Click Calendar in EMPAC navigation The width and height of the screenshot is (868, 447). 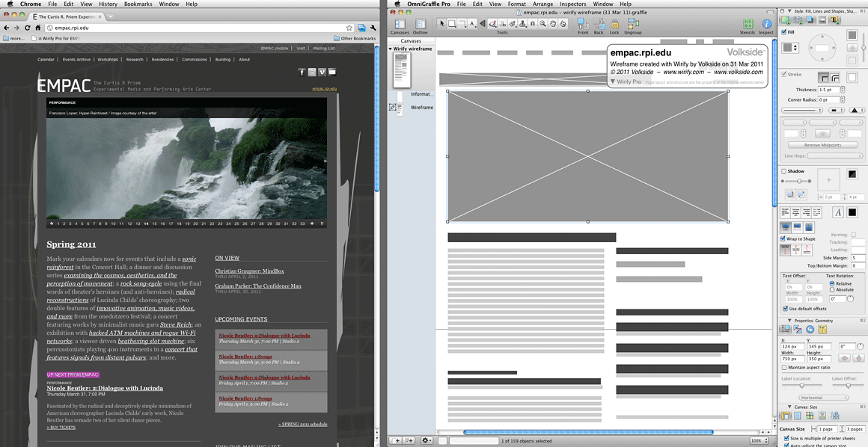click(x=46, y=60)
